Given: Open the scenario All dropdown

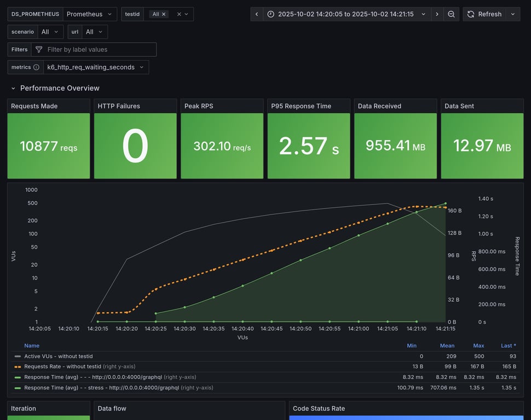Looking at the screenshot, I should coord(50,32).
